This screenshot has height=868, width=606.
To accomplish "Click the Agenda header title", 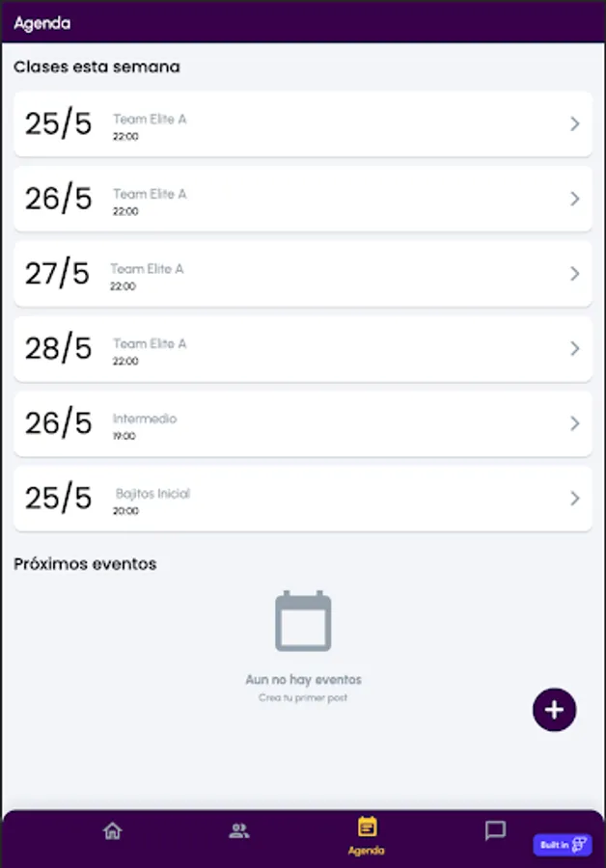I will [42, 23].
